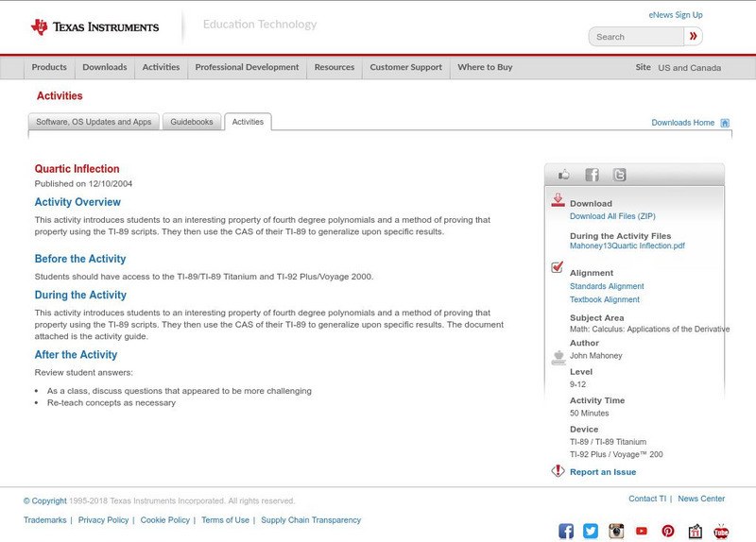
Task: Click the TI gift box footer icon
Action: (695, 531)
